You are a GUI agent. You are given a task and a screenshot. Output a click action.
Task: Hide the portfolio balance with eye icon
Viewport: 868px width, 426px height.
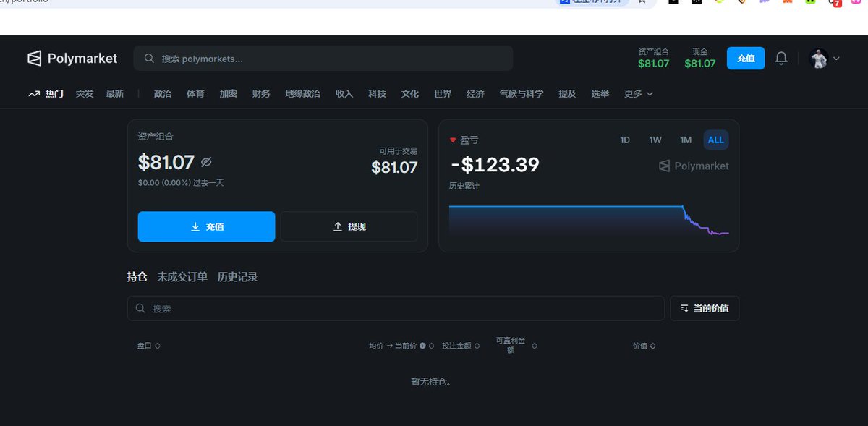(x=206, y=162)
